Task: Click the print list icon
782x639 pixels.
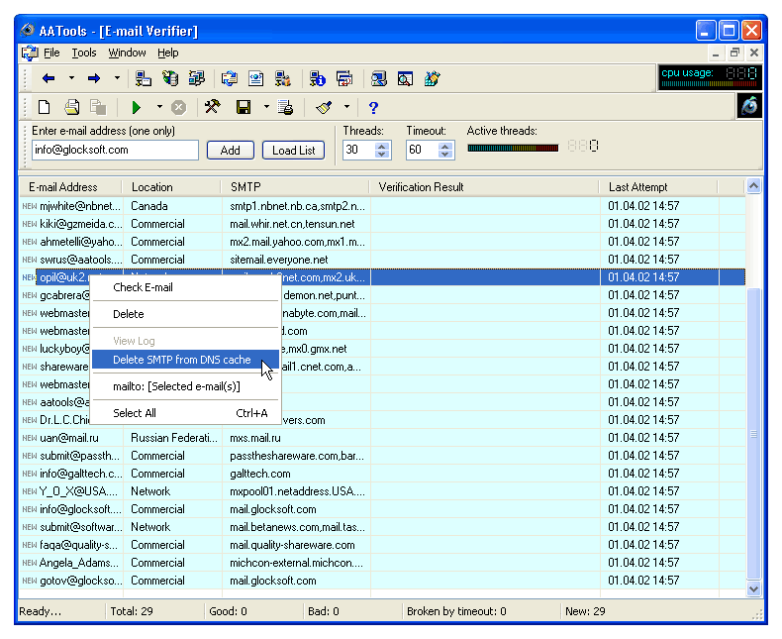Action: [x=286, y=107]
